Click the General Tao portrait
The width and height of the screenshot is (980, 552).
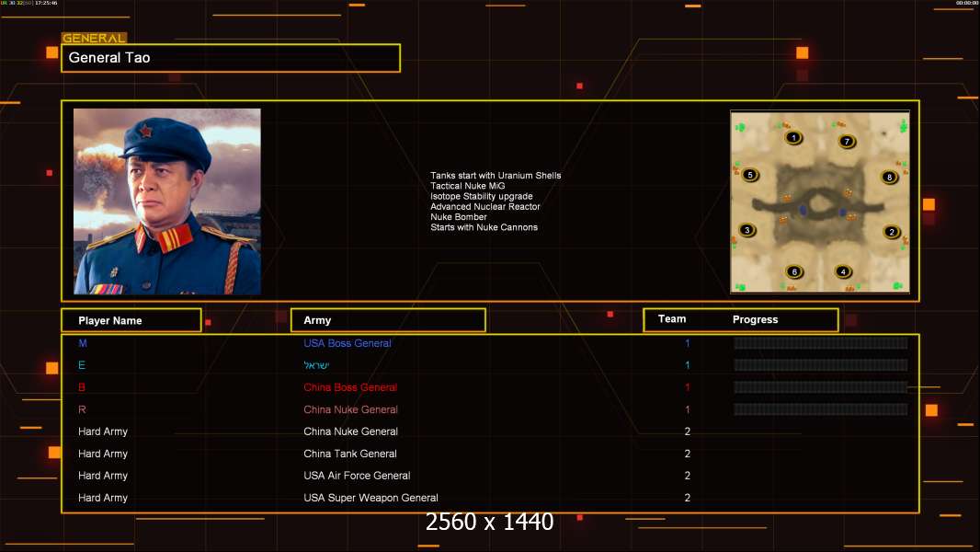click(167, 201)
